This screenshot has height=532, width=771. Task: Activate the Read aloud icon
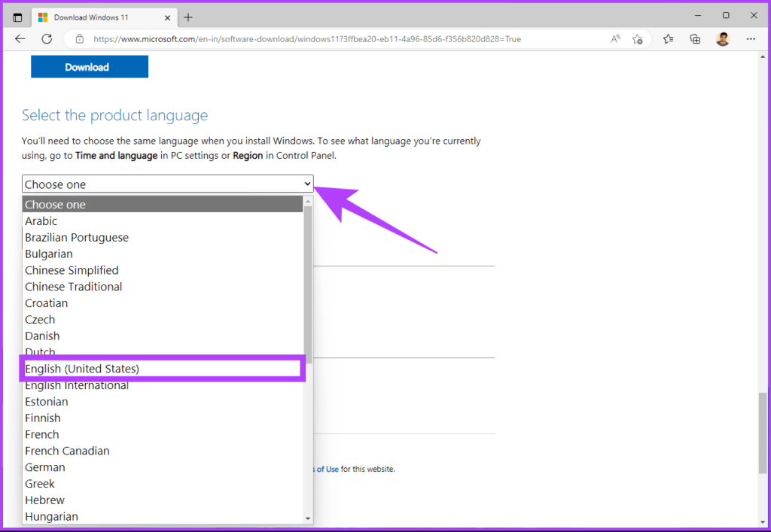(x=615, y=39)
